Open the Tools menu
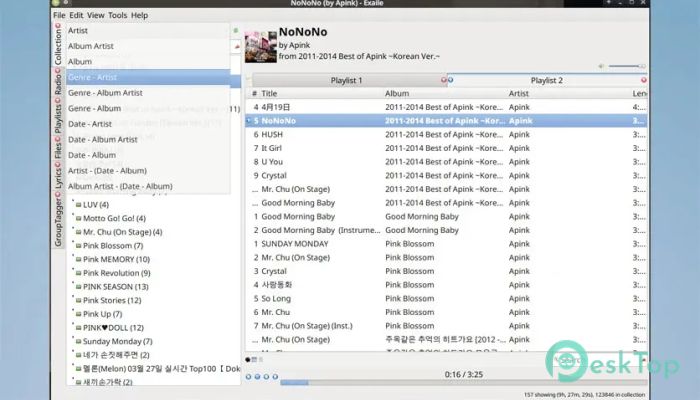This screenshot has width=700, height=400. [x=117, y=15]
